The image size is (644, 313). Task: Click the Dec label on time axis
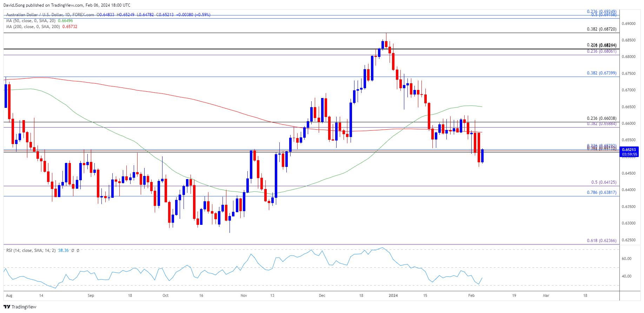click(x=322, y=295)
